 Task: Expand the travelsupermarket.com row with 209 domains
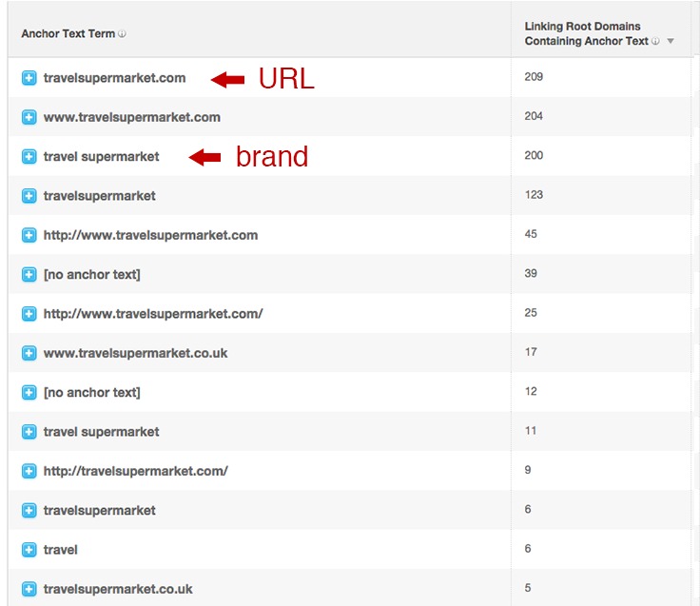pyautogui.click(x=29, y=78)
